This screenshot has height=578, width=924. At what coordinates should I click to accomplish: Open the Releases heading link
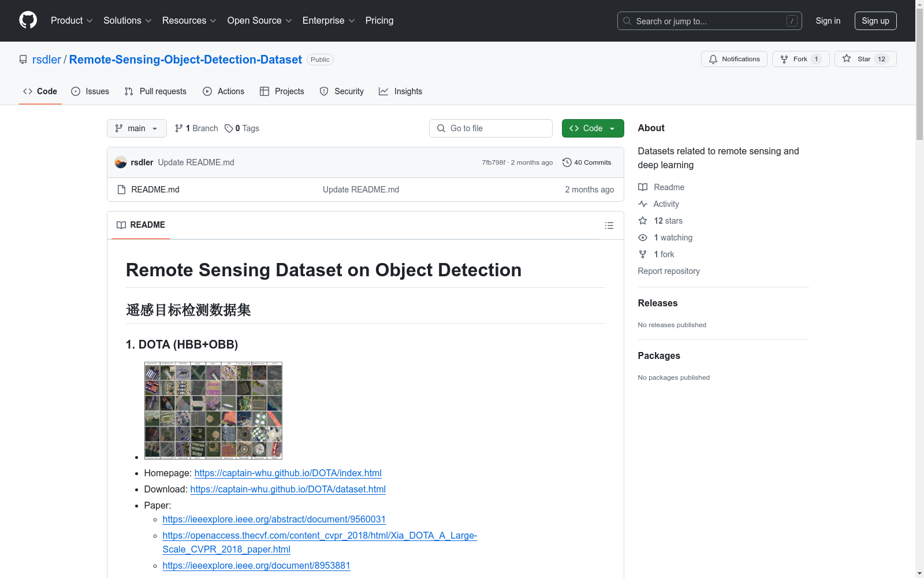[x=658, y=303]
